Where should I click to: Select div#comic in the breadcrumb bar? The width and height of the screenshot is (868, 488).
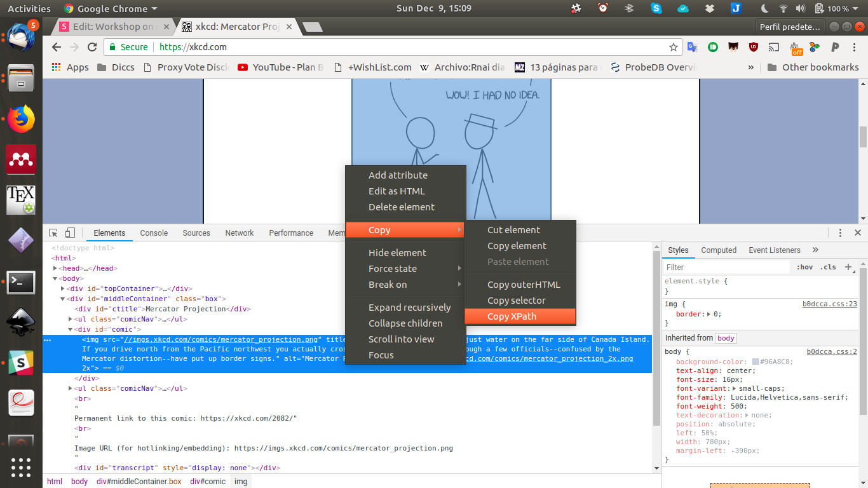(208, 482)
